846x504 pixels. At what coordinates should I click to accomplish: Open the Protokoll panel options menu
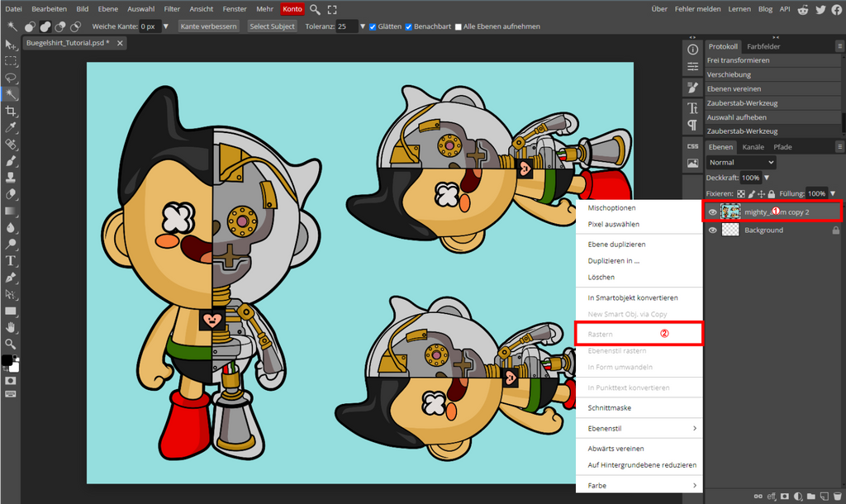[839, 46]
